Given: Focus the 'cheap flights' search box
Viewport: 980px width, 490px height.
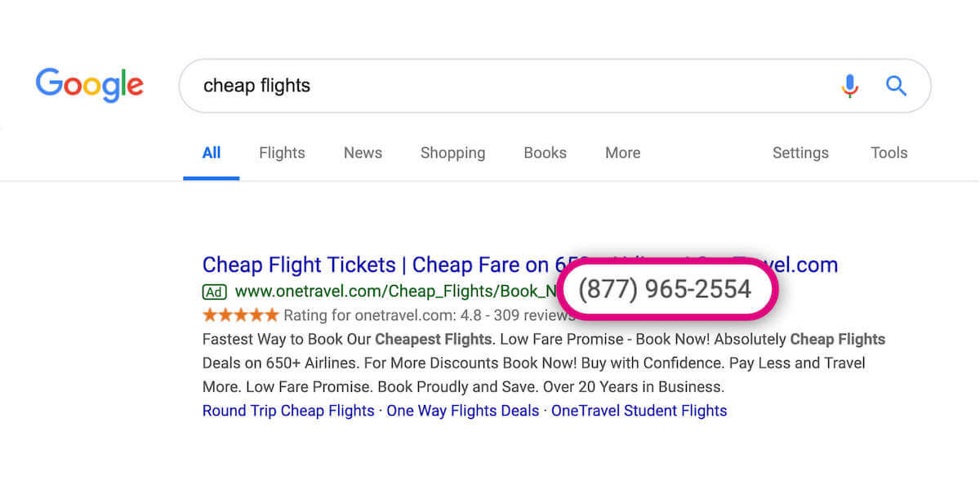Looking at the screenshot, I should [x=506, y=86].
